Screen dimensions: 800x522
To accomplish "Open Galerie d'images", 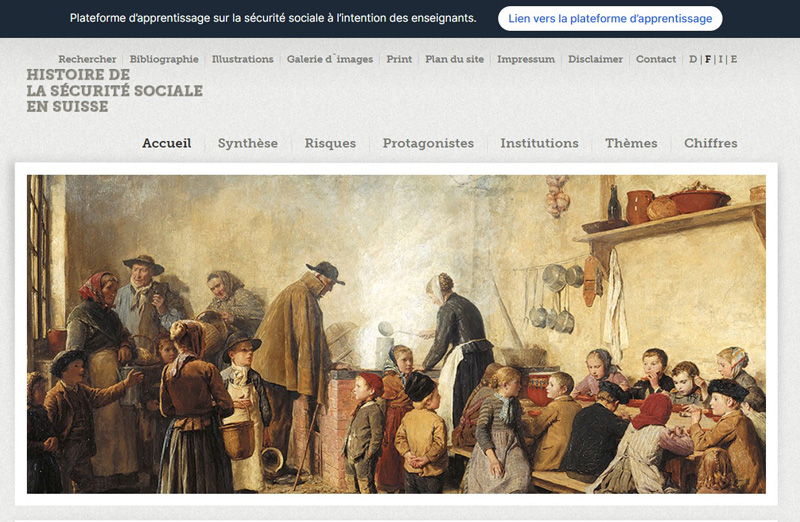I will tap(330, 59).
